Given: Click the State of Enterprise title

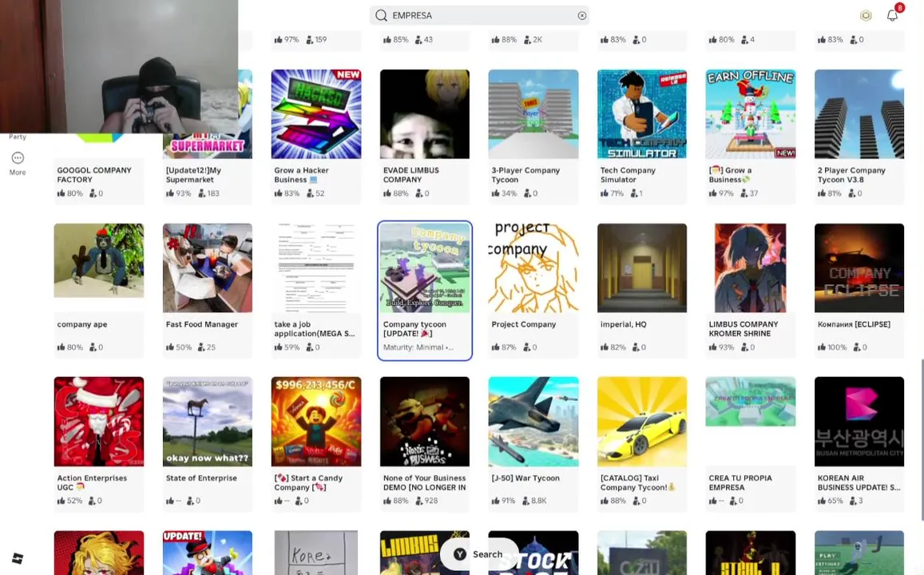Looking at the screenshot, I should [x=201, y=478].
